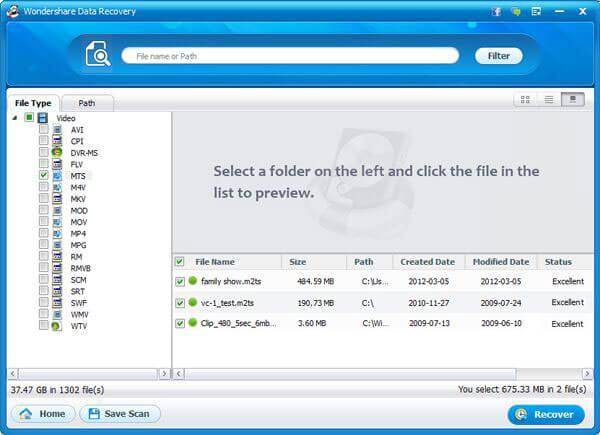Click green status dot of family show.m2ts
Viewport: 600px width, 435px height.
193,280
